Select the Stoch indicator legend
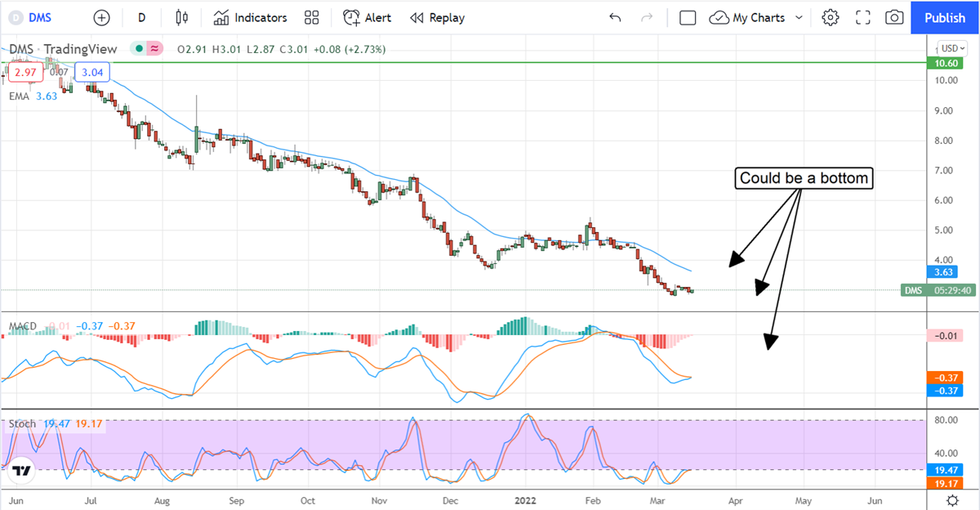980x510 pixels. [54, 423]
